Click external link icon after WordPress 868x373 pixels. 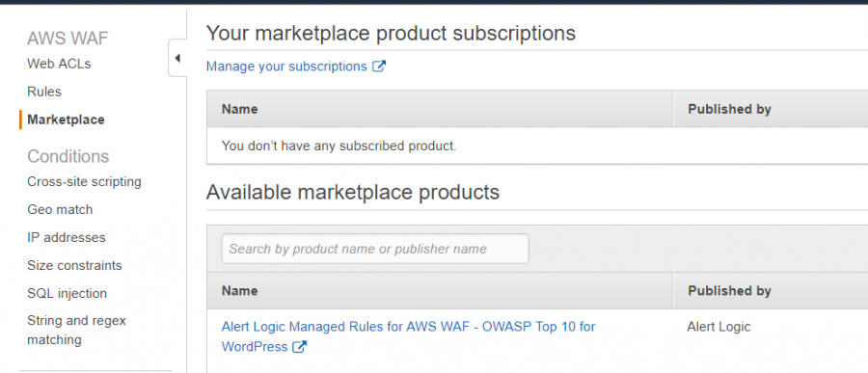click(300, 347)
